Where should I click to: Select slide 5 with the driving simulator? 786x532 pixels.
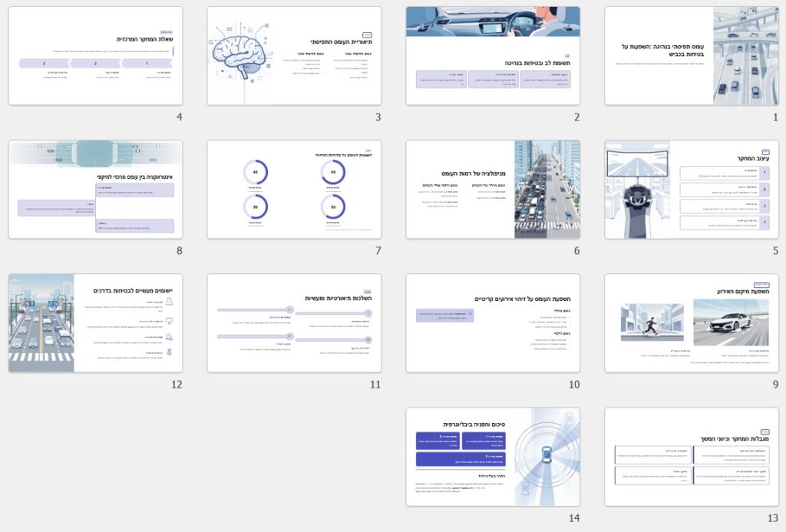click(x=691, y=189)
